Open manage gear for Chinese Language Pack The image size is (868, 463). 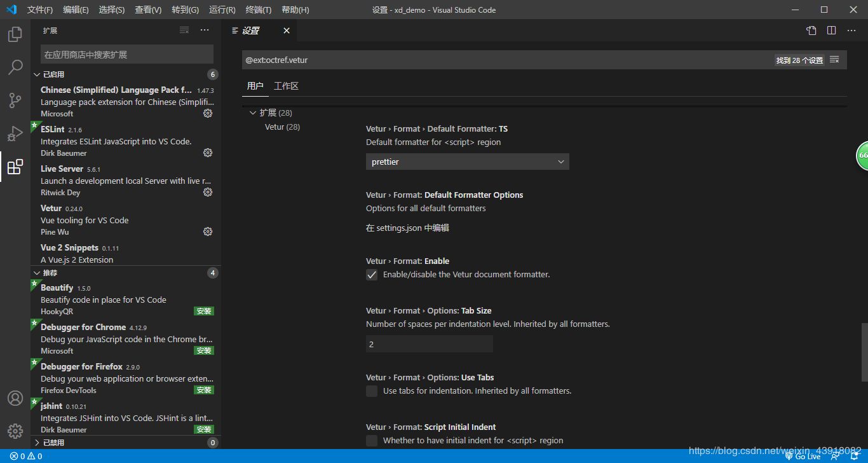(208, 113)
